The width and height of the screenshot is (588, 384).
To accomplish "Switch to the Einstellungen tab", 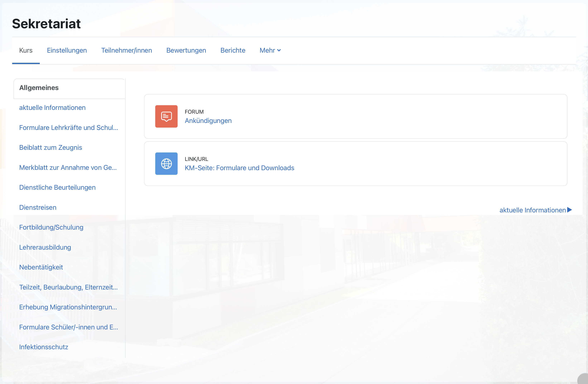I will (x=66, y=50).
